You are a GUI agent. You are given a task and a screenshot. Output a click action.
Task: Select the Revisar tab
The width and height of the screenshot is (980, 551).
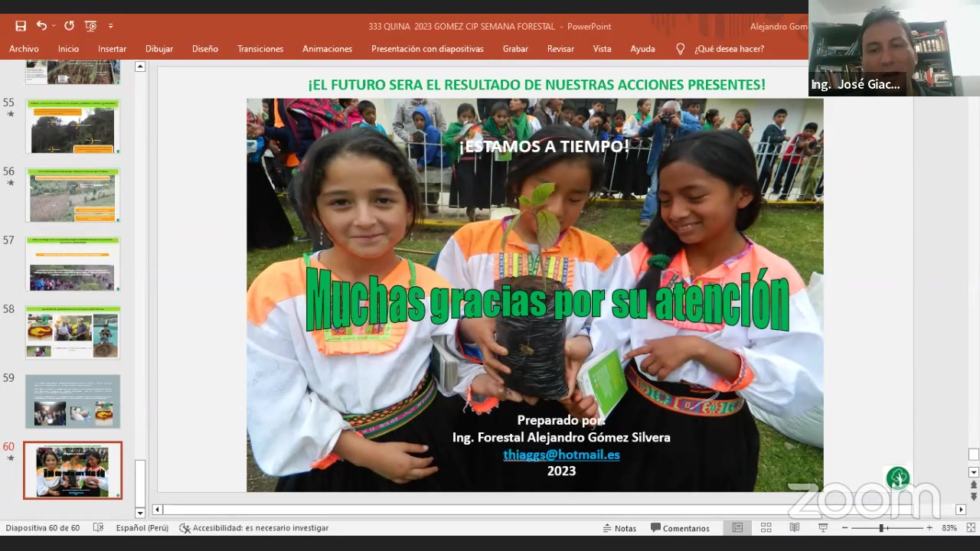click(x=560, y=49)
